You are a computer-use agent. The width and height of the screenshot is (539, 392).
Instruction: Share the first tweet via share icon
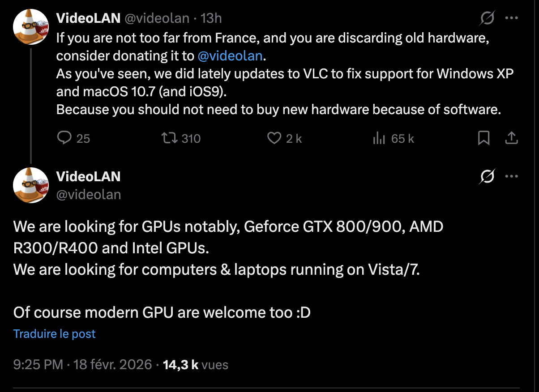point(511,138)
